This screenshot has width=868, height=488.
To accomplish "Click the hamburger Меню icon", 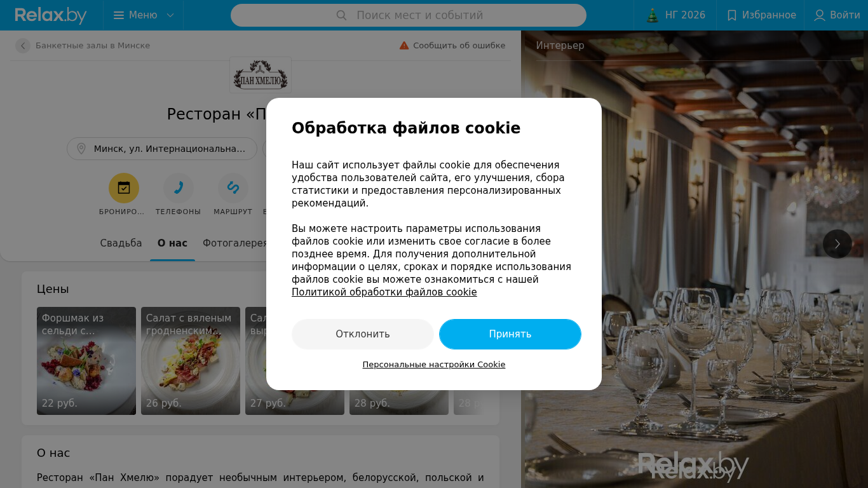I will [119, 15].
